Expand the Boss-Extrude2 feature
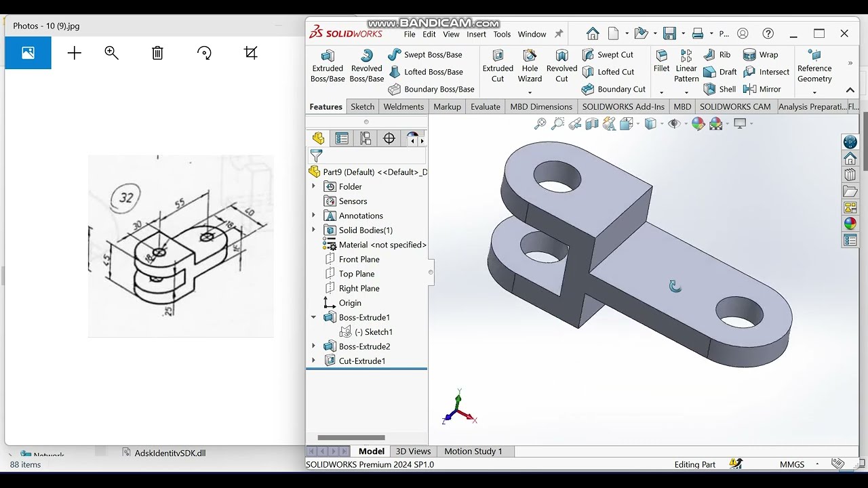 (x=313, y=346)
